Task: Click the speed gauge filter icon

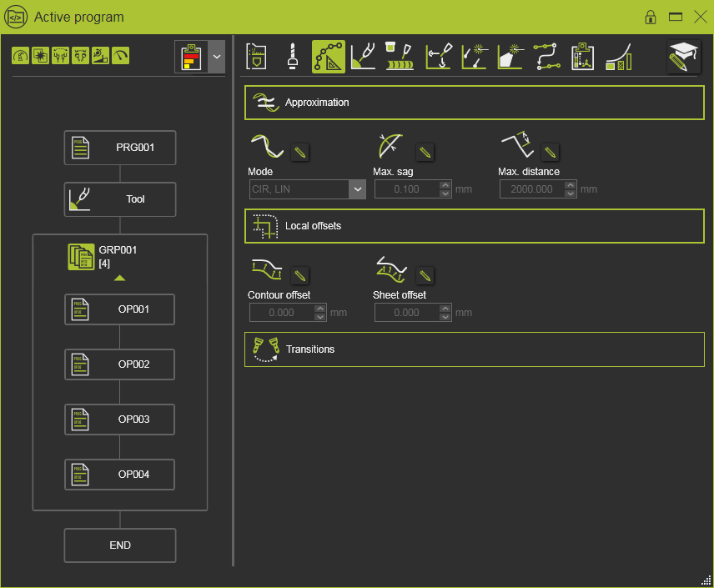Action: pos(121,56)
